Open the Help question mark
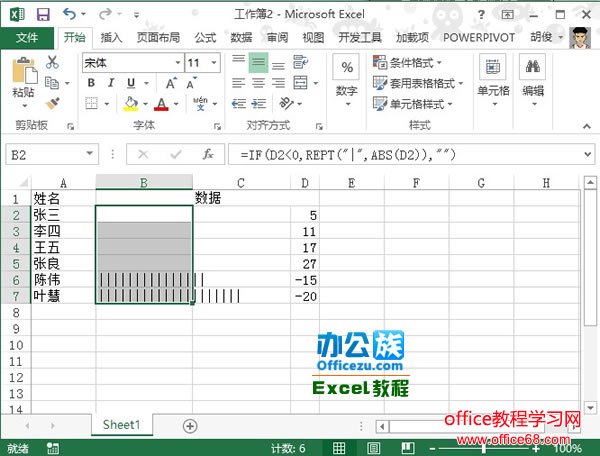Viewport: 600px width, 456px height. coord(481,15)
